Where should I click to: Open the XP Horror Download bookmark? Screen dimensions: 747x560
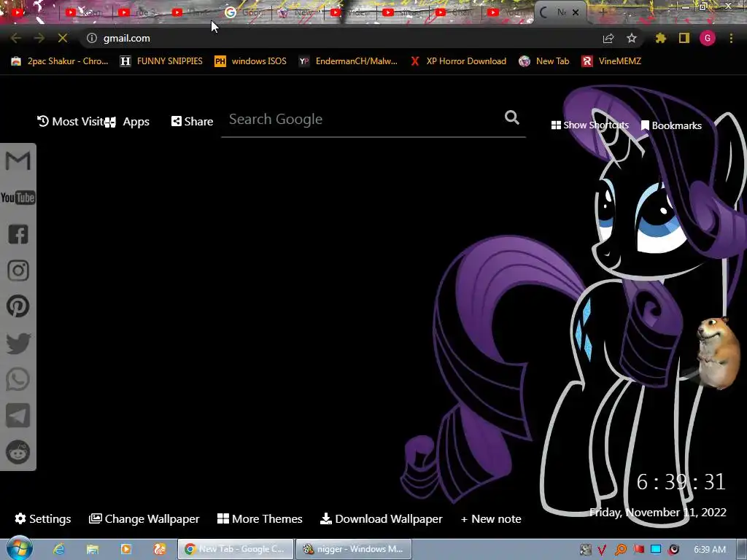458,61
